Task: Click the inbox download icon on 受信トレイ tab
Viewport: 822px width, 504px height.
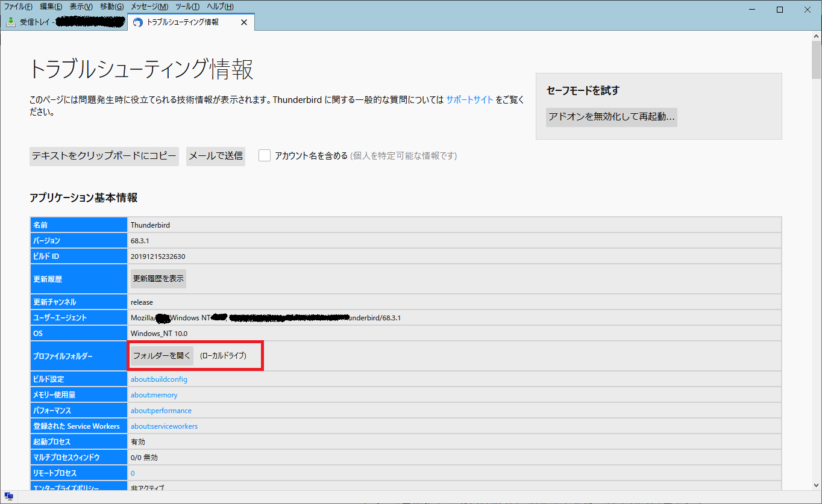Action: pos(11,22)
